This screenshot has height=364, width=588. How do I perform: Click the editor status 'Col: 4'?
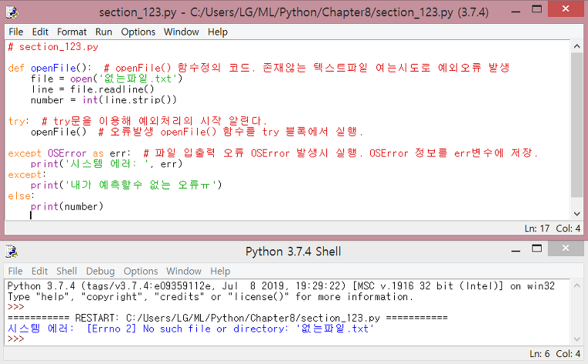(x=568, y=229)
